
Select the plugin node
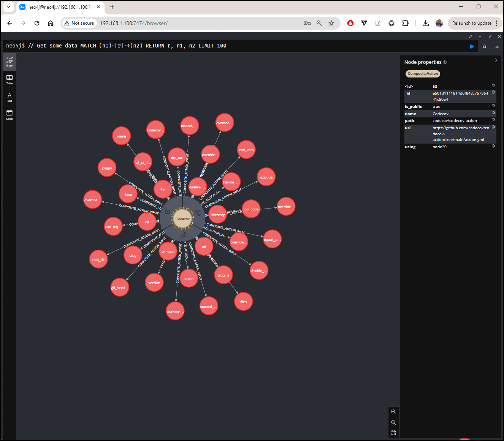[x=107, y=168]
